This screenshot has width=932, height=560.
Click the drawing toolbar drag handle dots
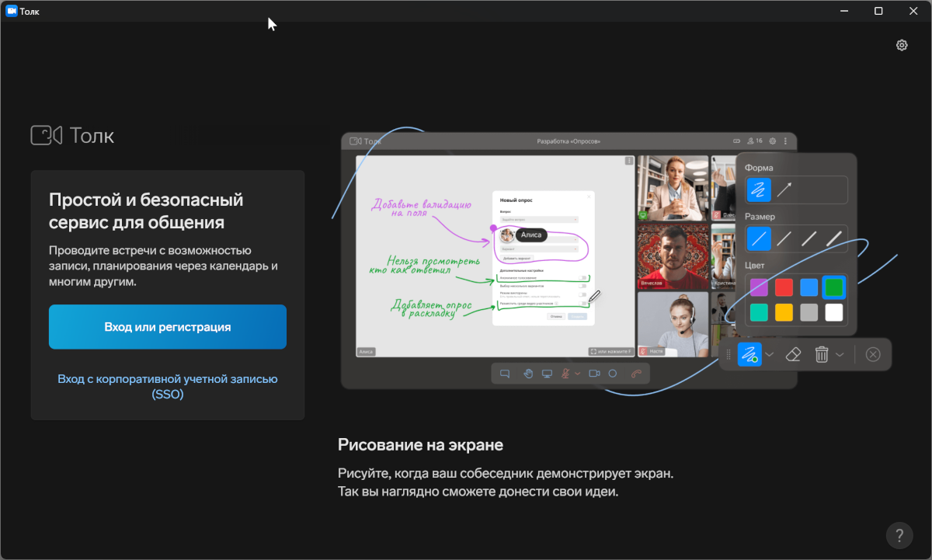coord(728,355)
